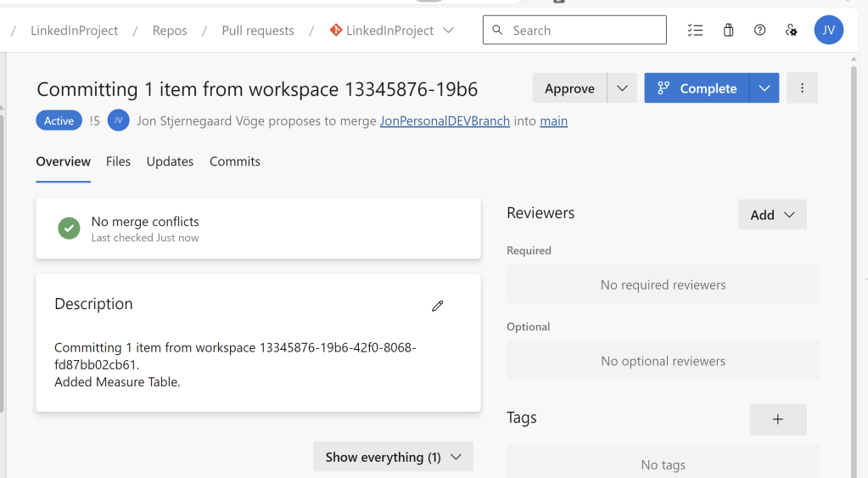The width and height of the screenshot is (868, 478).
Task: Open the Marketplace shopping bag icon
Action: pos(728,31)
